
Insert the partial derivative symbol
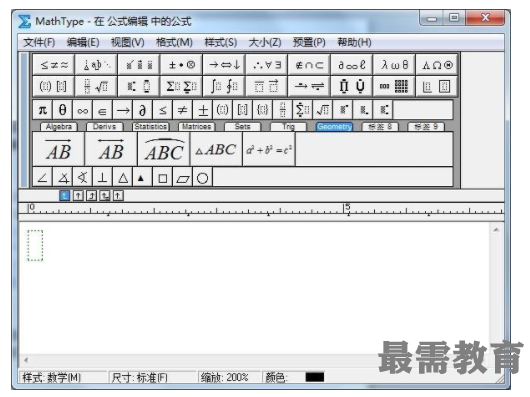coord(143,110)
